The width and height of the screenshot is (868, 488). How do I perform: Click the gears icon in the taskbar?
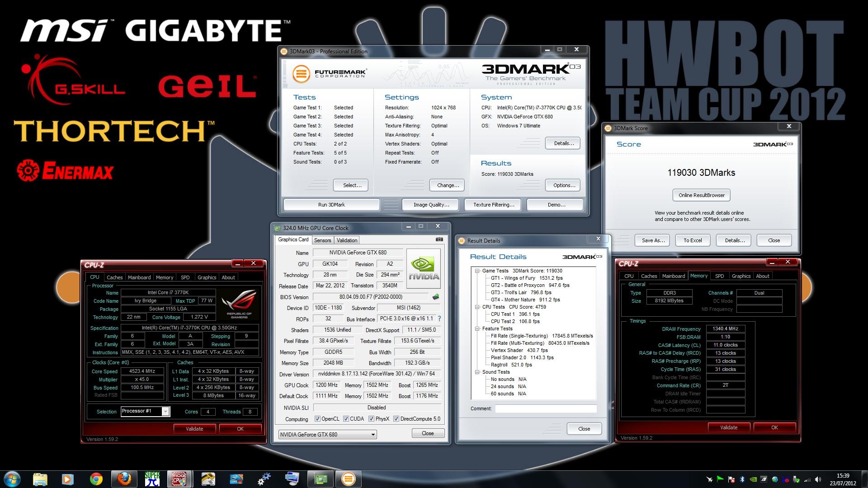pyautogui.click(x=264, y=479)
